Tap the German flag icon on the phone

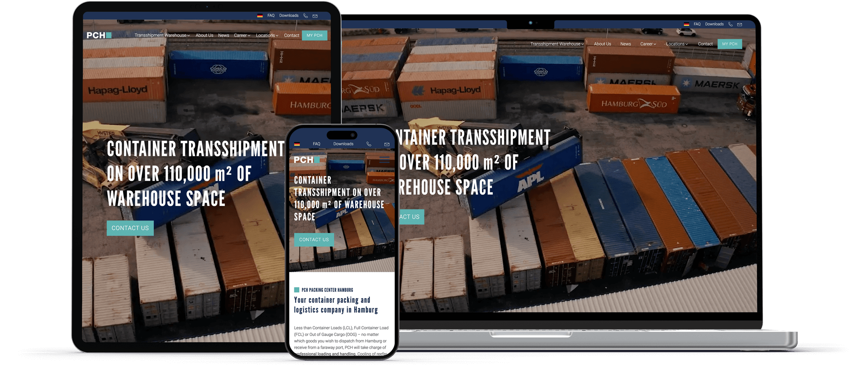[x=297, y=144]
